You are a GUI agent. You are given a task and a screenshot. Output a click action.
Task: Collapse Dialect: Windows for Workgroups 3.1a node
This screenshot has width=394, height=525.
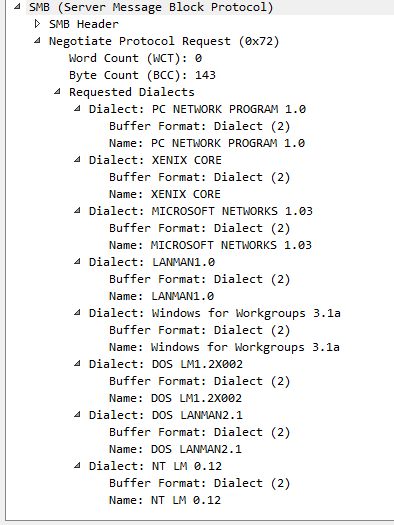77,313
